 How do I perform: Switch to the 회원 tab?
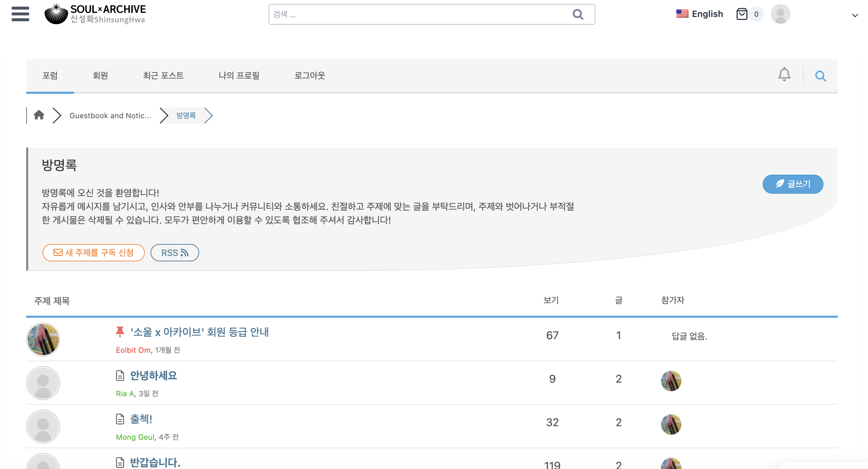pyautogui.click(x=100, y=75)
